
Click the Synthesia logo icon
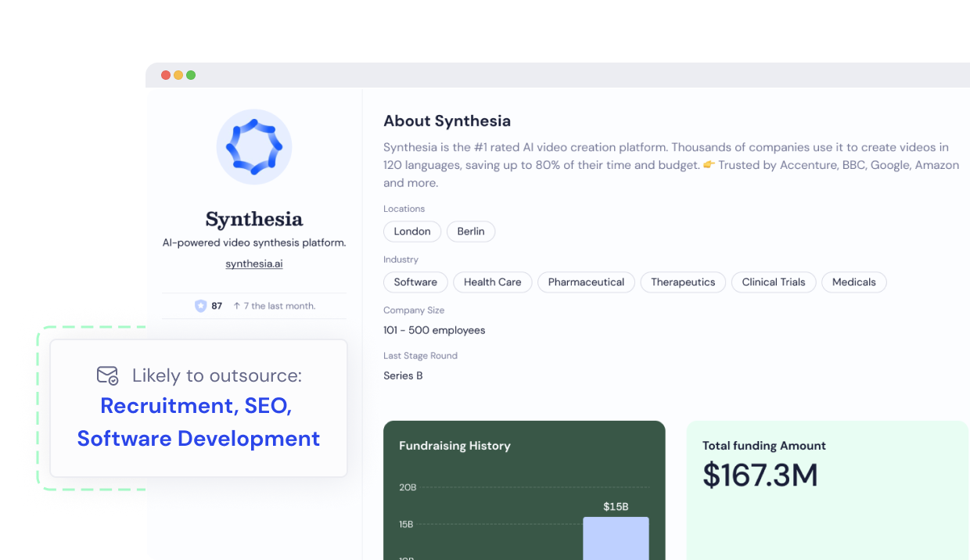(253, 147)
